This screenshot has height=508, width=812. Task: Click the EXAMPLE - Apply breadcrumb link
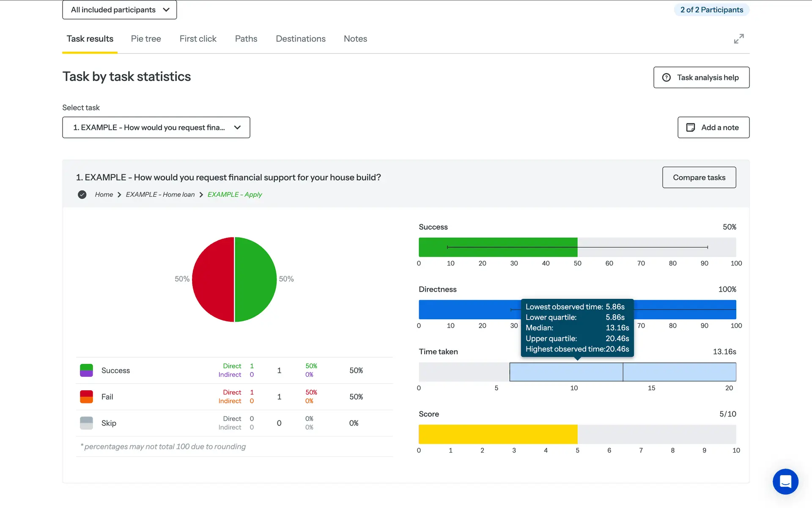[x=235, y=195]
